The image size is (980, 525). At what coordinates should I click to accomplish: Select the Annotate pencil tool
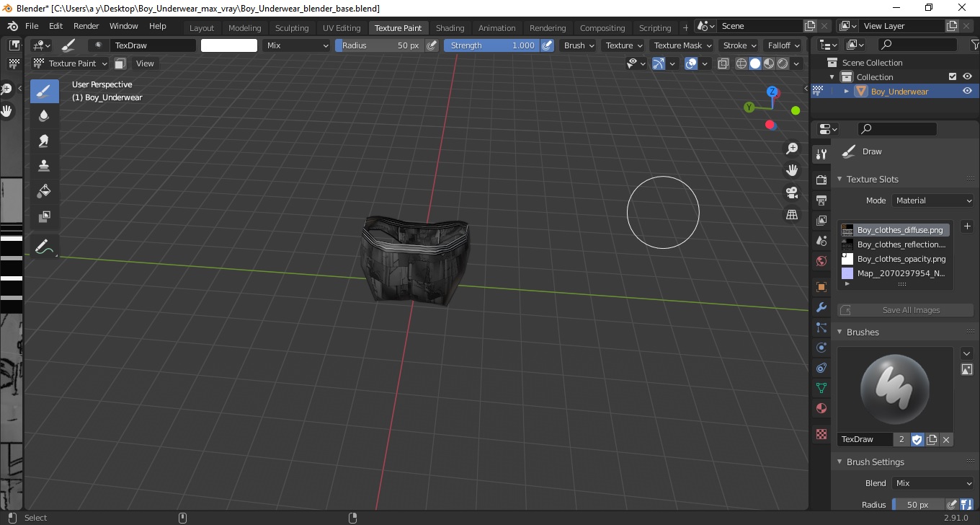coord(44,247)
